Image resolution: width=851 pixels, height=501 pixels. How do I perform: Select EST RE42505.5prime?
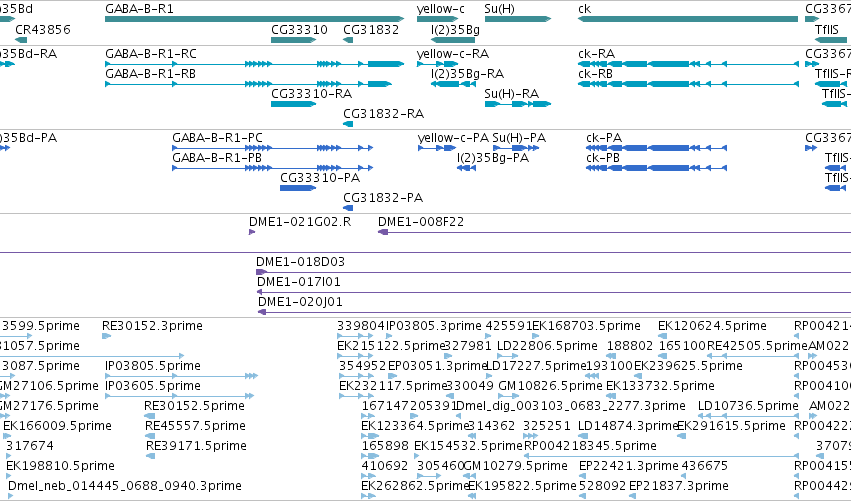pos(757,346)
